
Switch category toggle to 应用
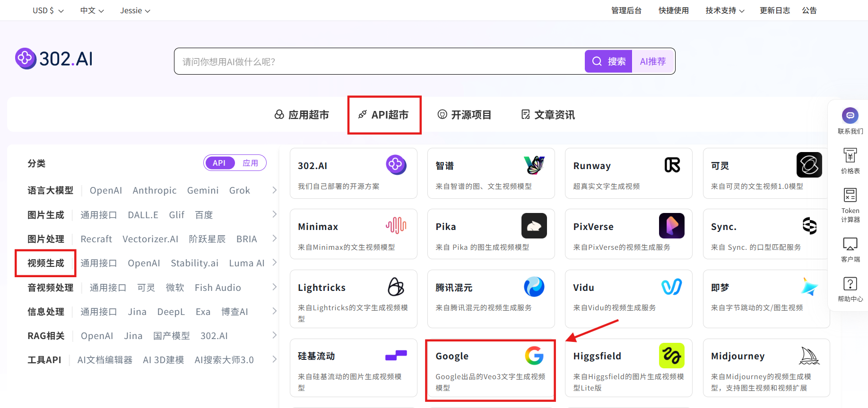click(250, 163)
